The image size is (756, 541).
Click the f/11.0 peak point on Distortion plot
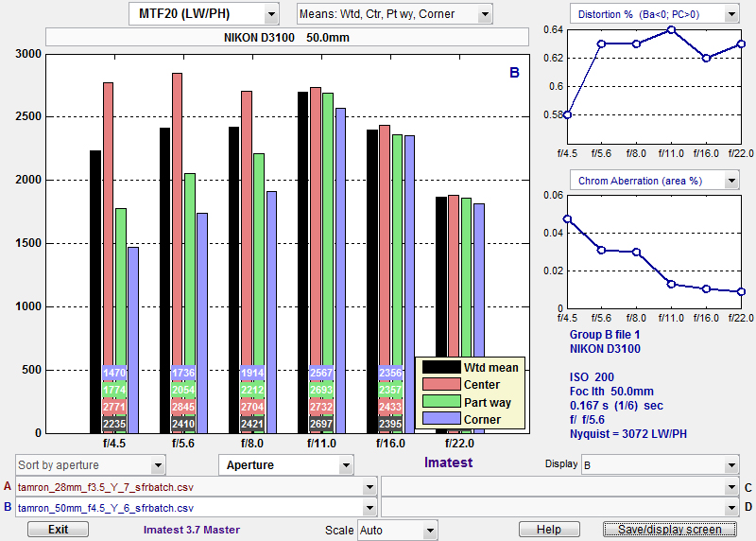671,30
